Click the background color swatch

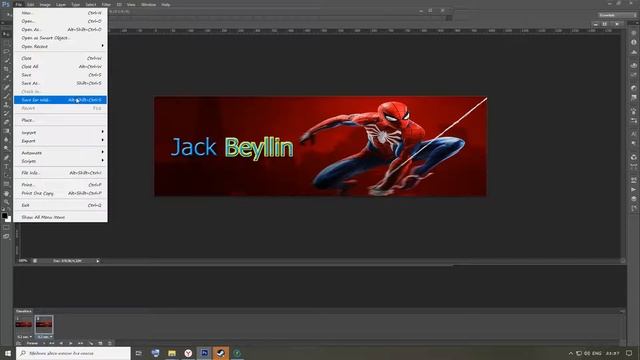coord(9,220)
